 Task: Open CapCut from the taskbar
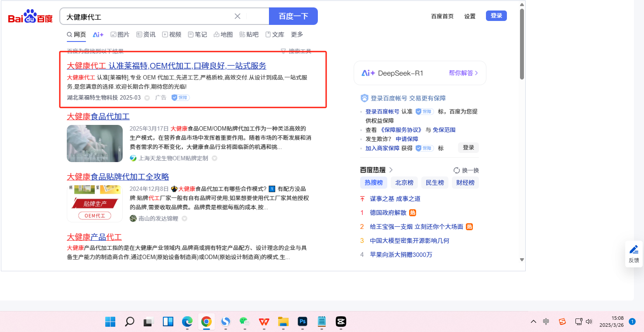click(x=341, y=322)
